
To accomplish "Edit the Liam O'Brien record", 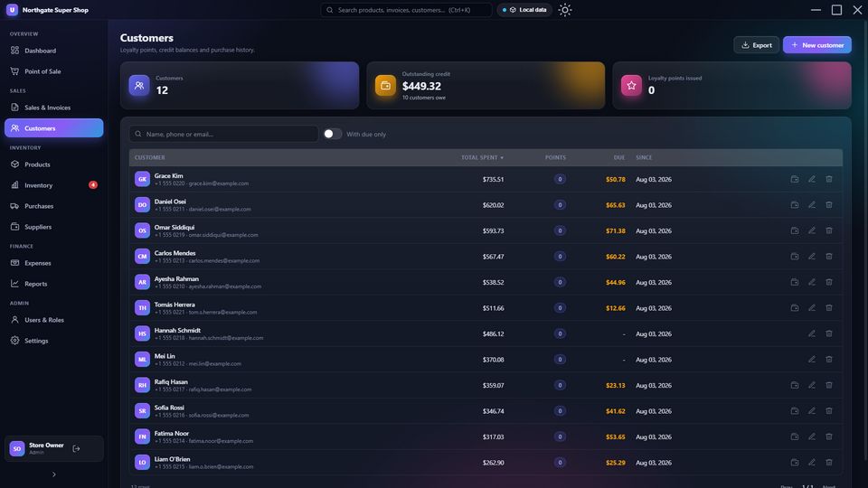I will pyautogui.click(x=812, y=462).
